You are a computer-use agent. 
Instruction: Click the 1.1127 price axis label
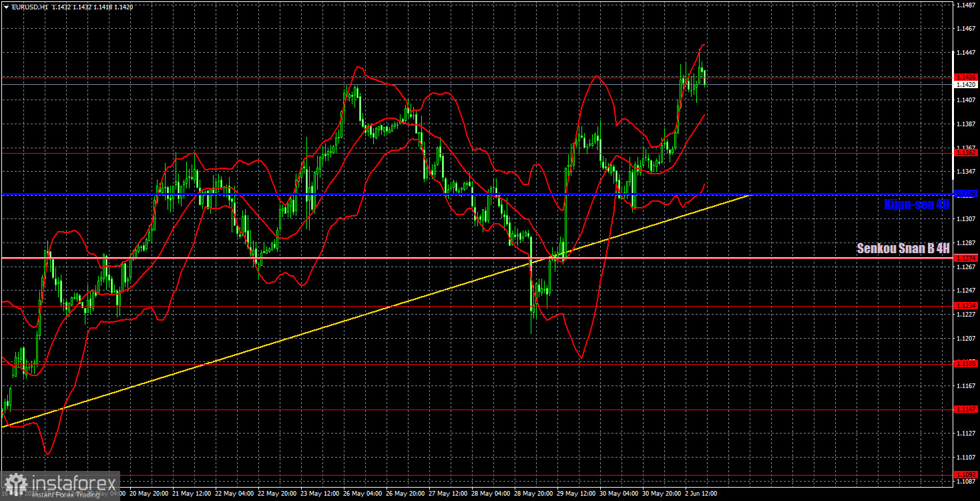point(965,433)
